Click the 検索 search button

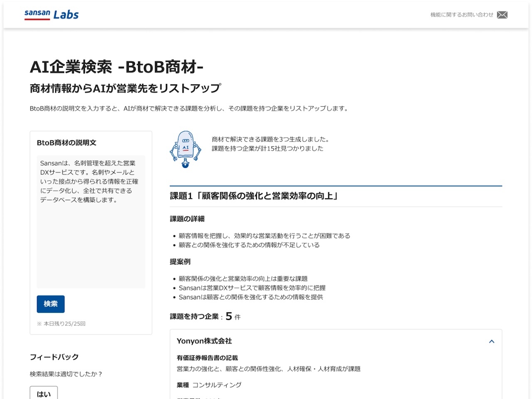(51, 304)
